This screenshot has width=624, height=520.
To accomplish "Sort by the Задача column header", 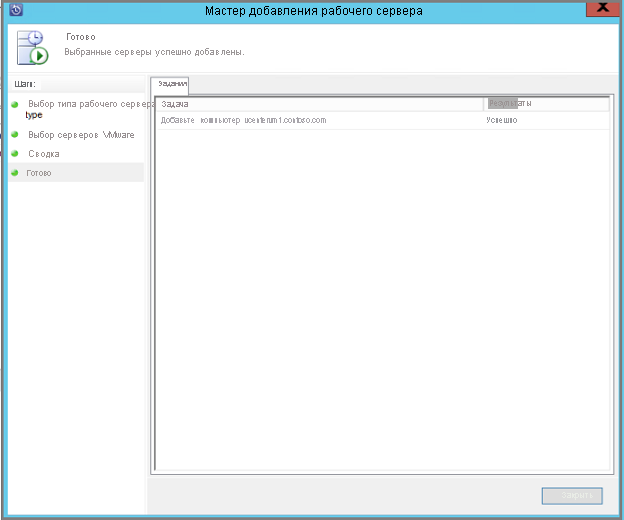I will point(318,104).
